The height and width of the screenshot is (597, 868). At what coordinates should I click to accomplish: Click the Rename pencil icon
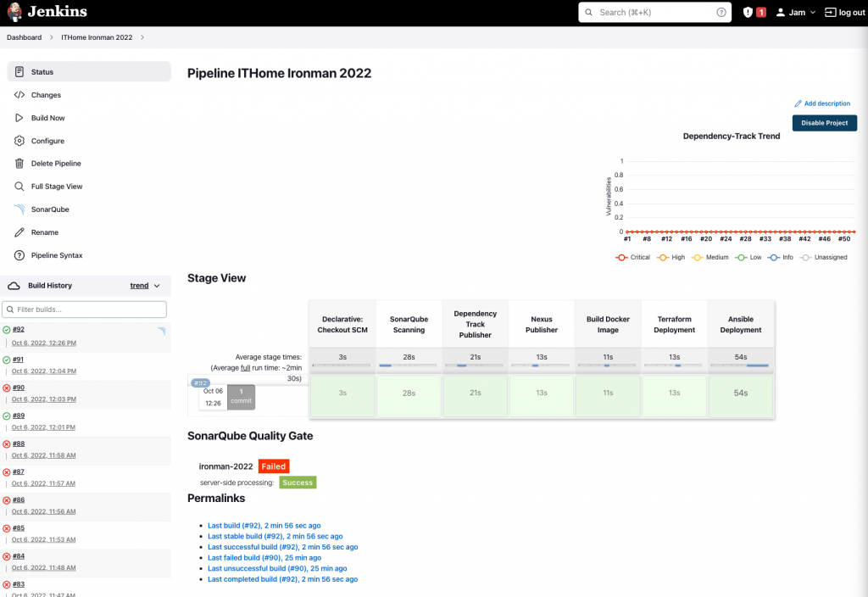19,232
